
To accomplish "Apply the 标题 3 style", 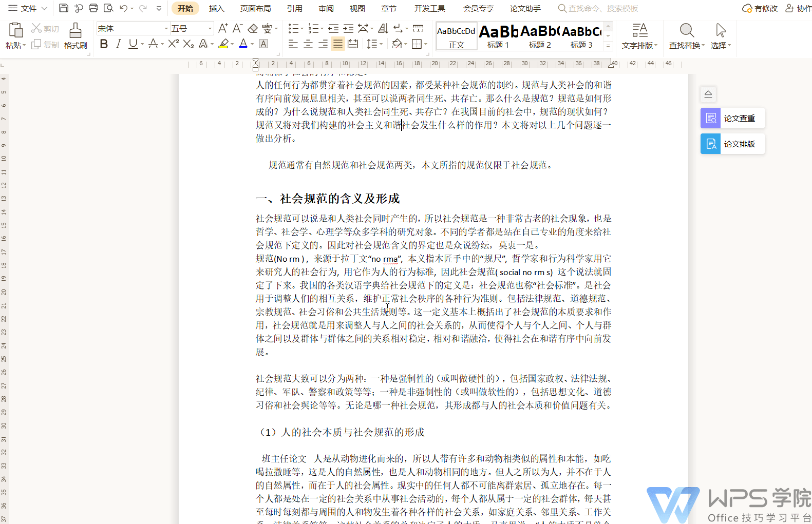I will click(581, 36).
